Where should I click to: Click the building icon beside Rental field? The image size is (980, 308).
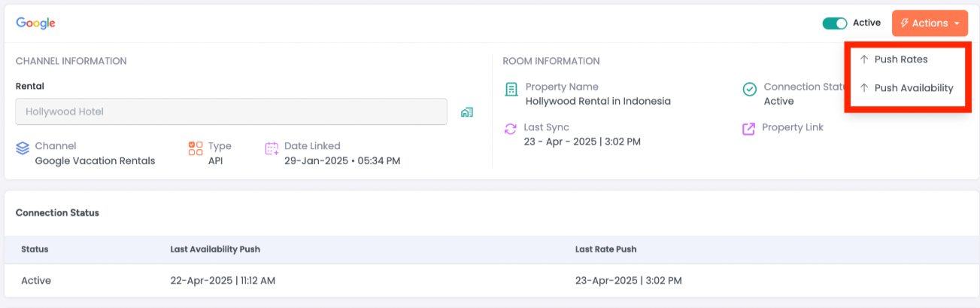tap(467, 112)
